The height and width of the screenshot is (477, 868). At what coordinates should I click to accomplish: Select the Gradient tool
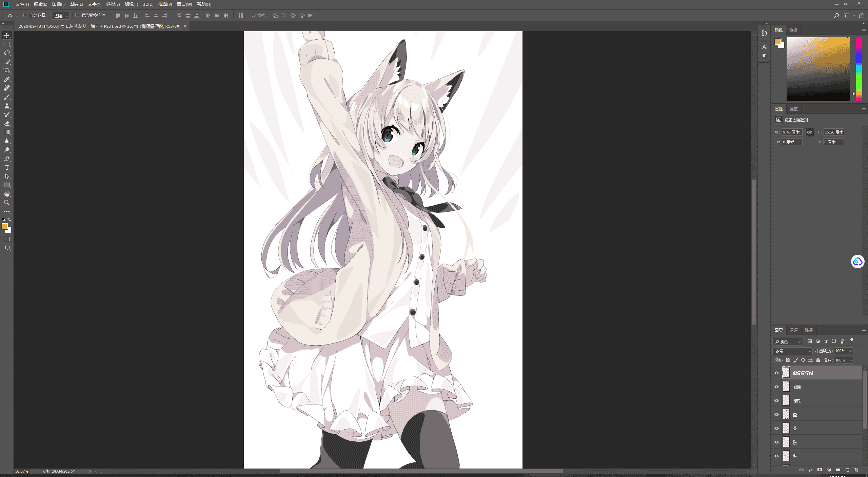[7, 132]
